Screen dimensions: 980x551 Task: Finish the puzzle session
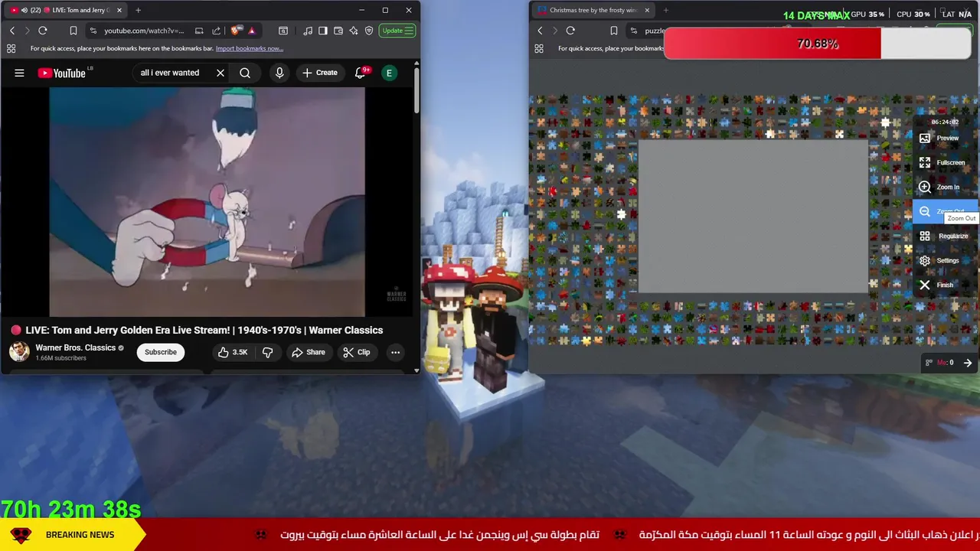[946, 285]
